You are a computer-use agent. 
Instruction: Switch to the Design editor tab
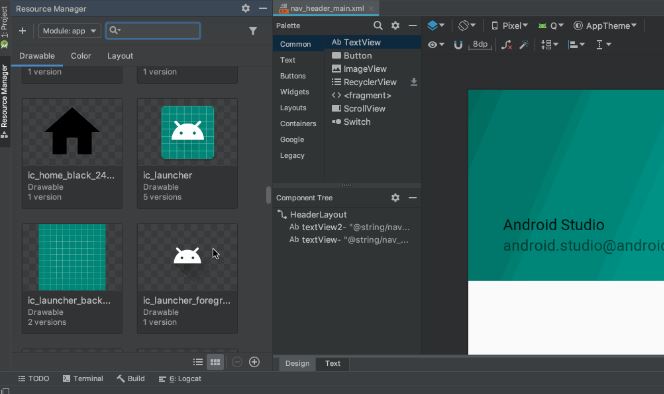coord(297,363)
